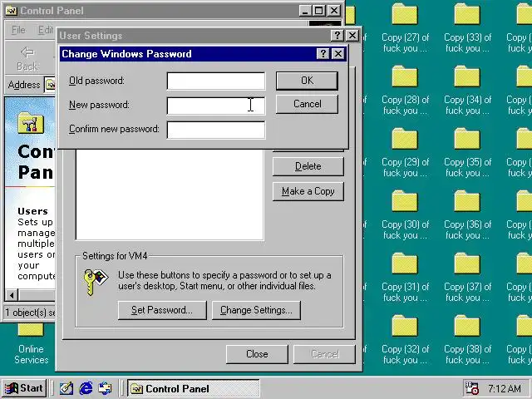Click the Task Scheduler tray icon

coord(472,388)
